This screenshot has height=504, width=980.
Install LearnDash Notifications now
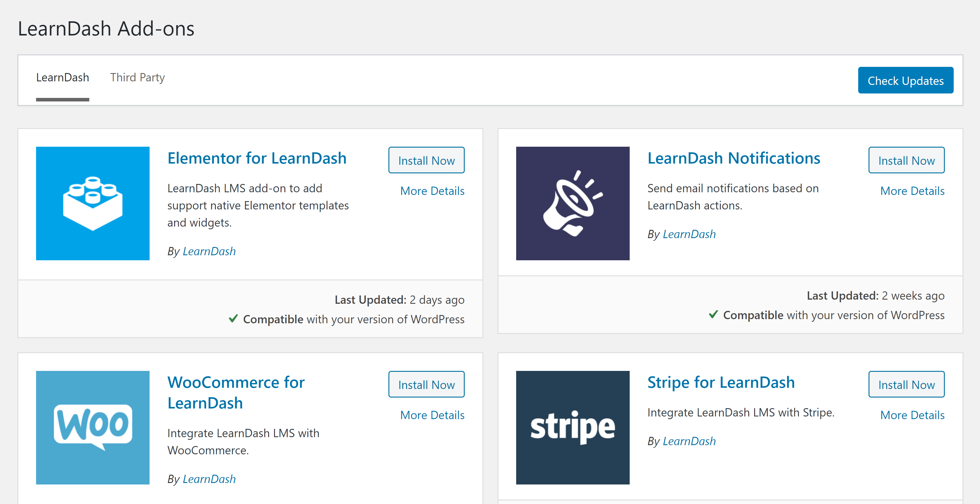pos(906,160)
